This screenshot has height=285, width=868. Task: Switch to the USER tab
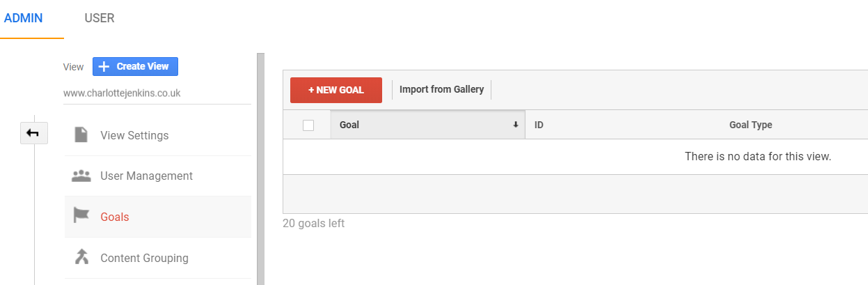pos(100,18)
